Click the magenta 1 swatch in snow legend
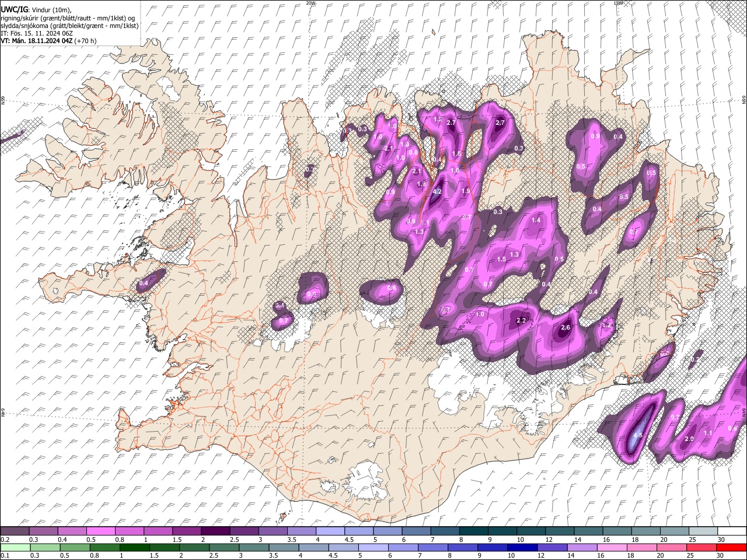747x560 pixels. coord(158,531)
